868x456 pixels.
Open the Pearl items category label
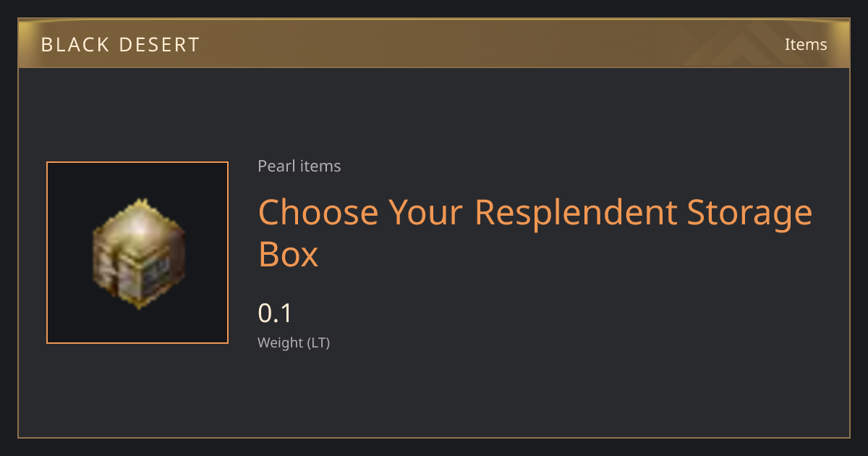click(299, 166)
